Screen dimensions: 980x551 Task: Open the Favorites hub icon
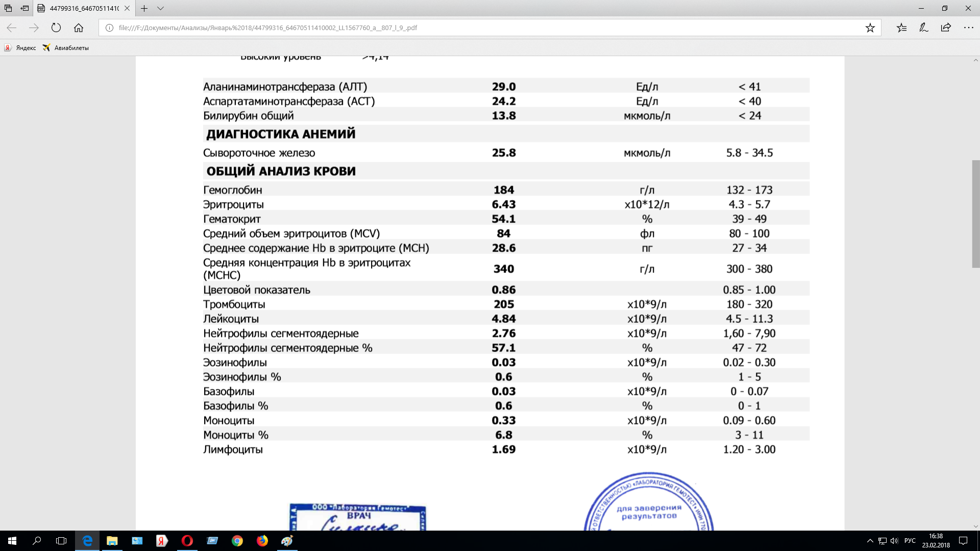(x=902, y=28)
